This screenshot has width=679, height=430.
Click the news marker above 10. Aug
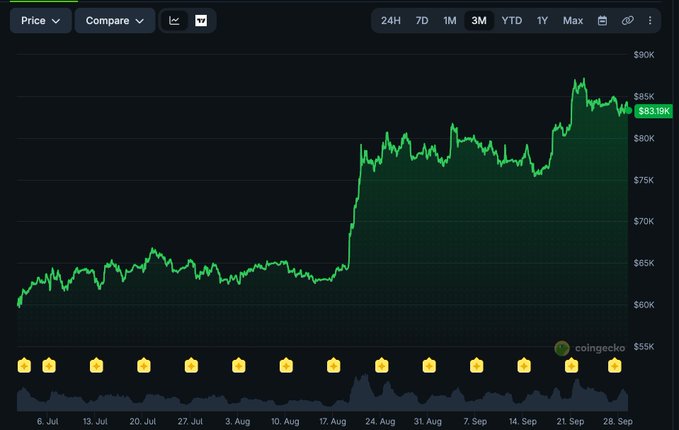[286, 365]
